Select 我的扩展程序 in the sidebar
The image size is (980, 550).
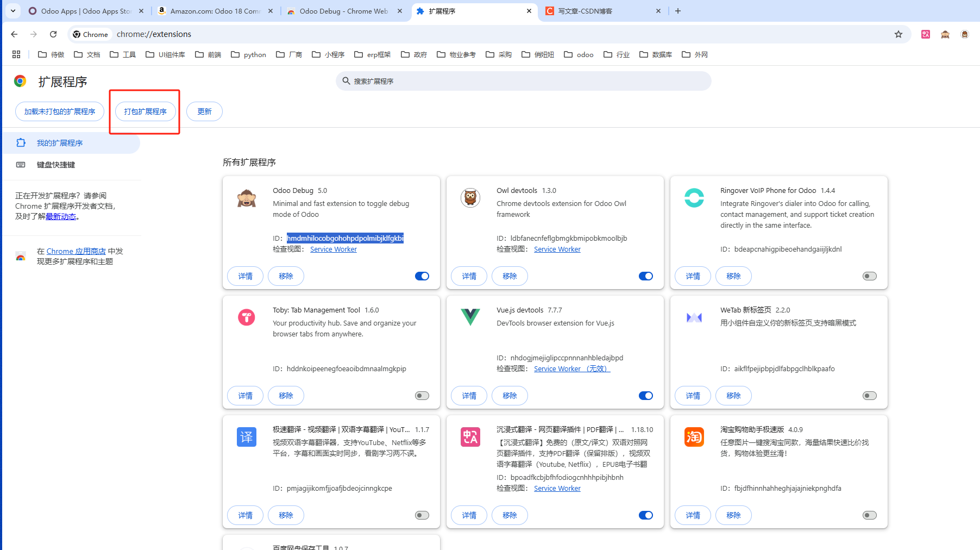[60, 143]
